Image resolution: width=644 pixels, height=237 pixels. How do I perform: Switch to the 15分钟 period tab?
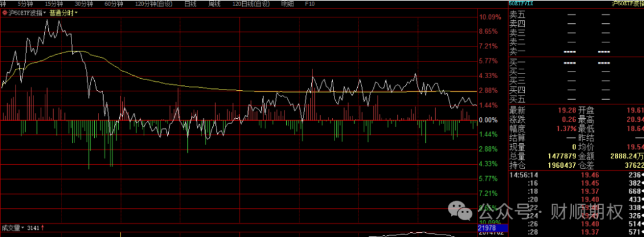(54, 4)
